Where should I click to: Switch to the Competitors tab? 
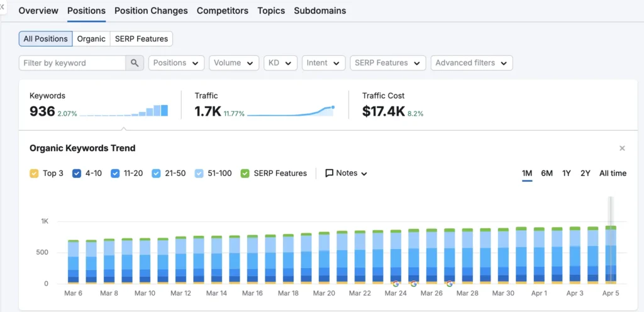223,11
